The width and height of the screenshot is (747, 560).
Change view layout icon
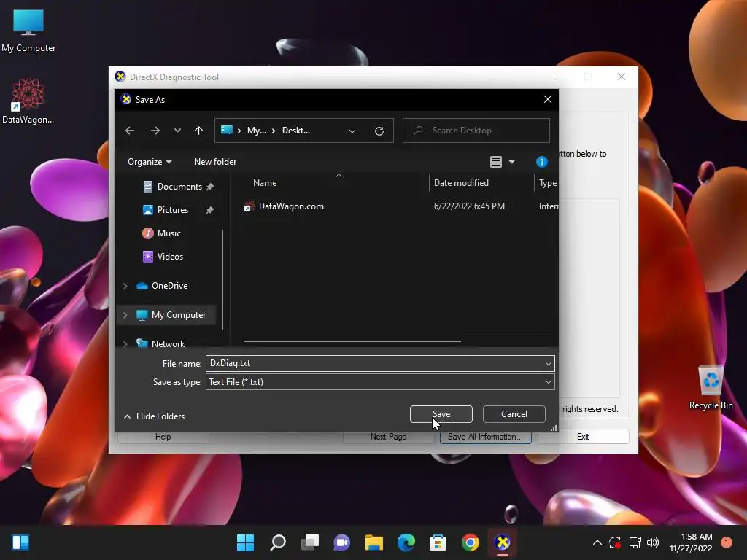point(496,162)
